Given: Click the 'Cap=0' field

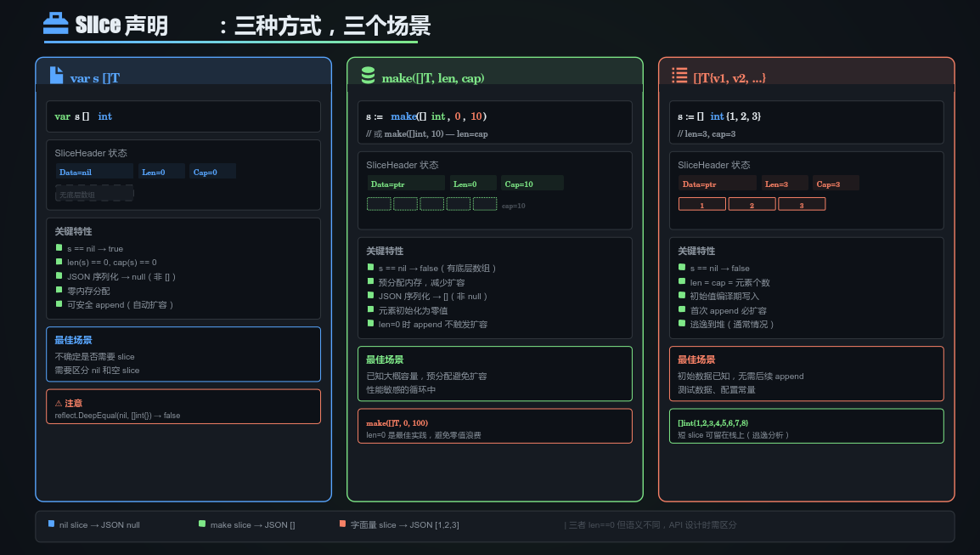Looking at the screenshot, I should coord(212,172).
